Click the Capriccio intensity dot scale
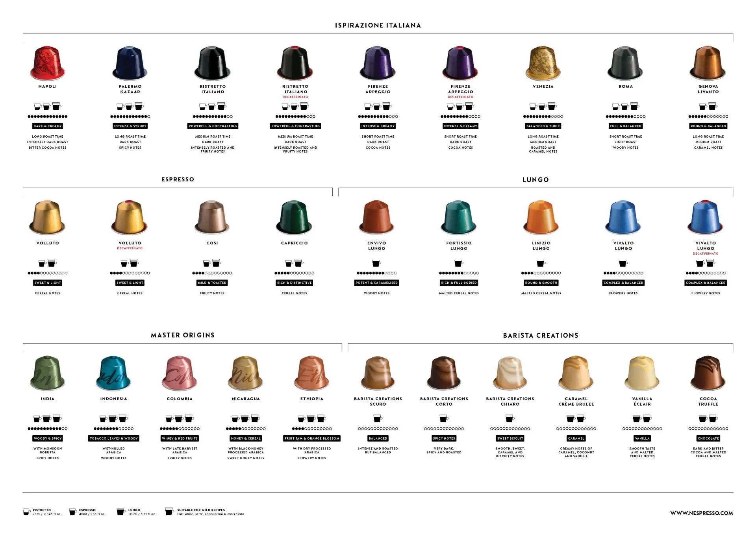Screen dimensions: 756x534 [294, 273]
